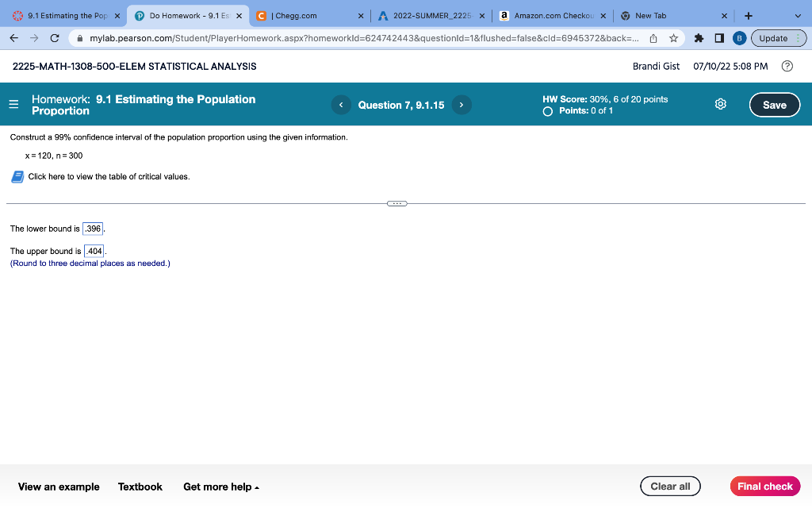
Task: Bookmark this page with the star icon
Action: click(673, 38)
